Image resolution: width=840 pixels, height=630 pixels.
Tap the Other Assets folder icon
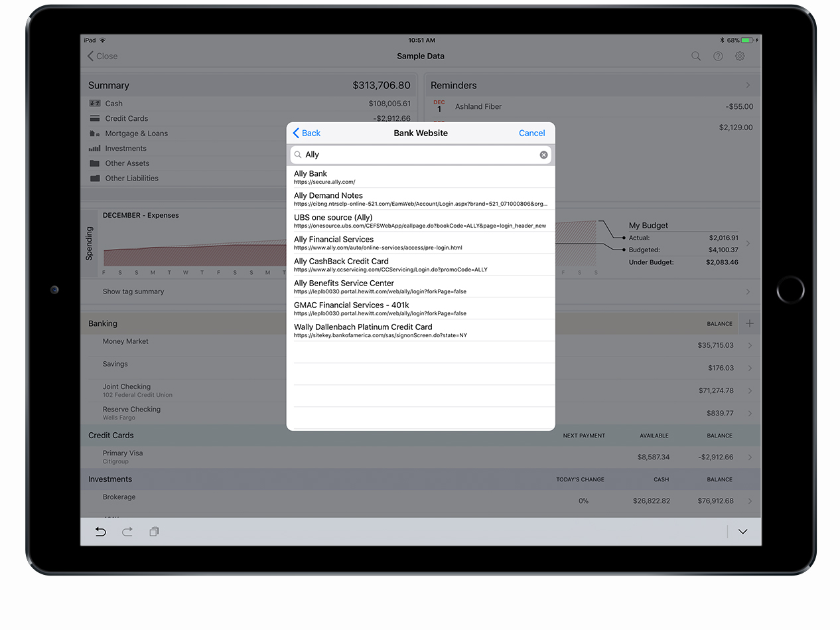tap(95, 163)
